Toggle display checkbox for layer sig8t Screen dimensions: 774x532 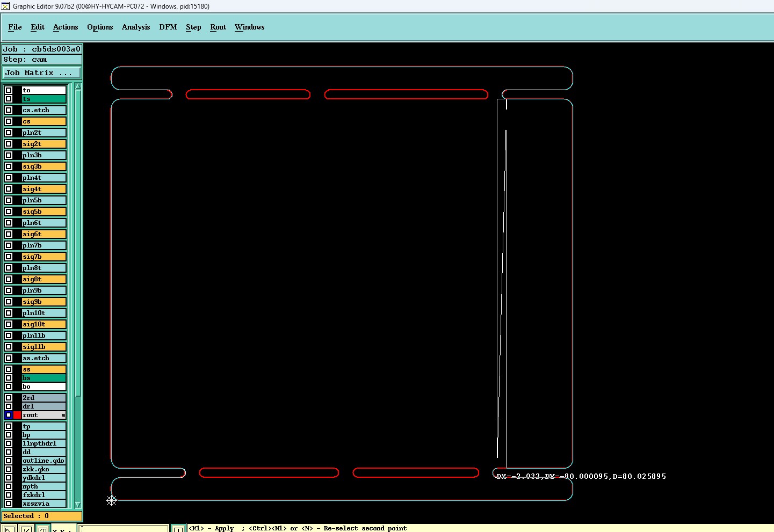tap(9, 279)
